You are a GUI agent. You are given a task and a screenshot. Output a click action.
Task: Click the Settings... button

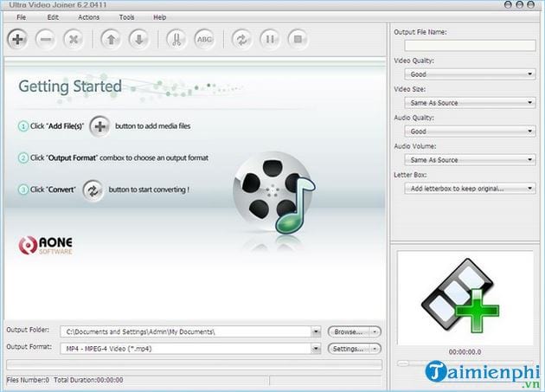349,349
